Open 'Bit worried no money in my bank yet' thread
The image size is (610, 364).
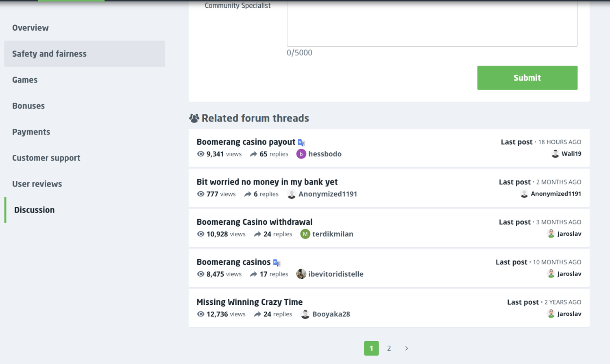pos(267,182)
